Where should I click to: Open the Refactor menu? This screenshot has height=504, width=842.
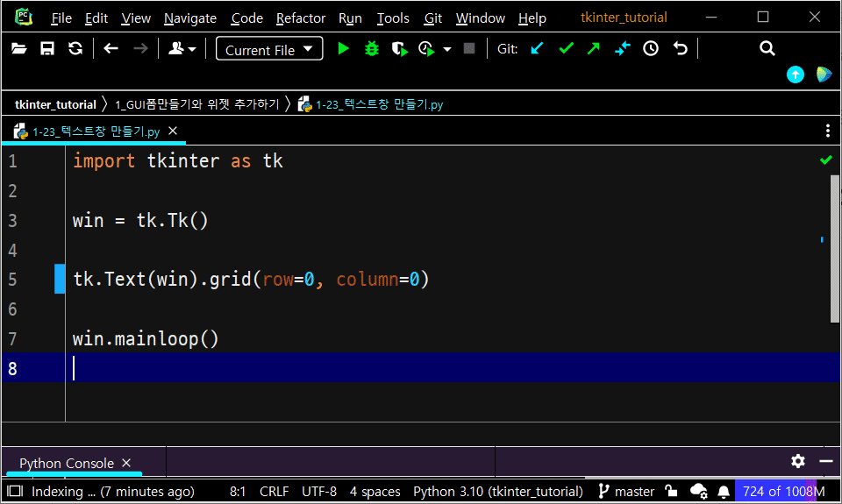click(301, 18)
